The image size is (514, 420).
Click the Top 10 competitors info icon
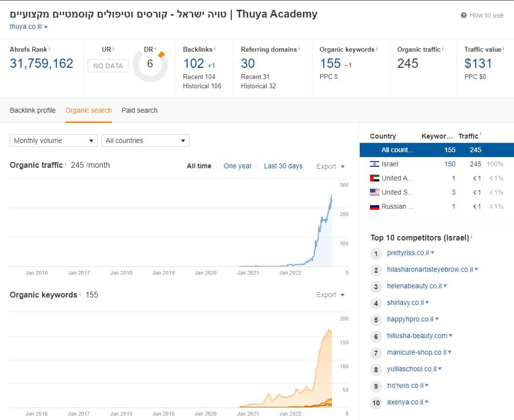(472, 237)
